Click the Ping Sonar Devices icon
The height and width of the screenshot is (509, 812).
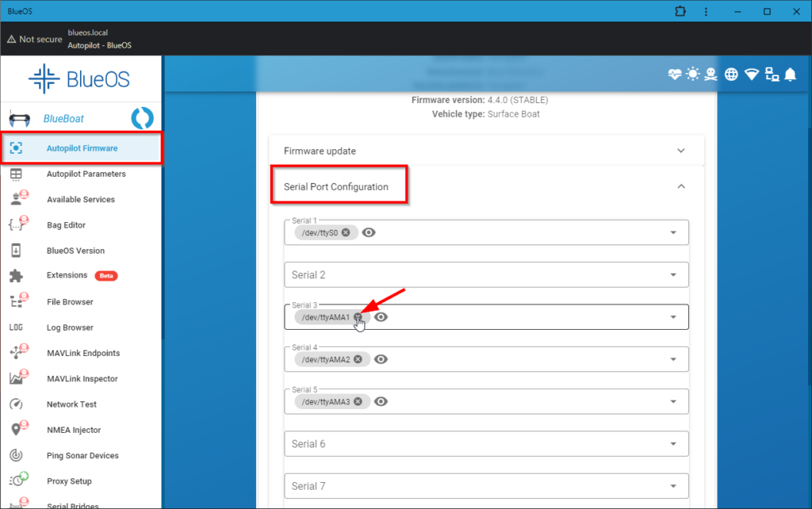coord(18,455)
